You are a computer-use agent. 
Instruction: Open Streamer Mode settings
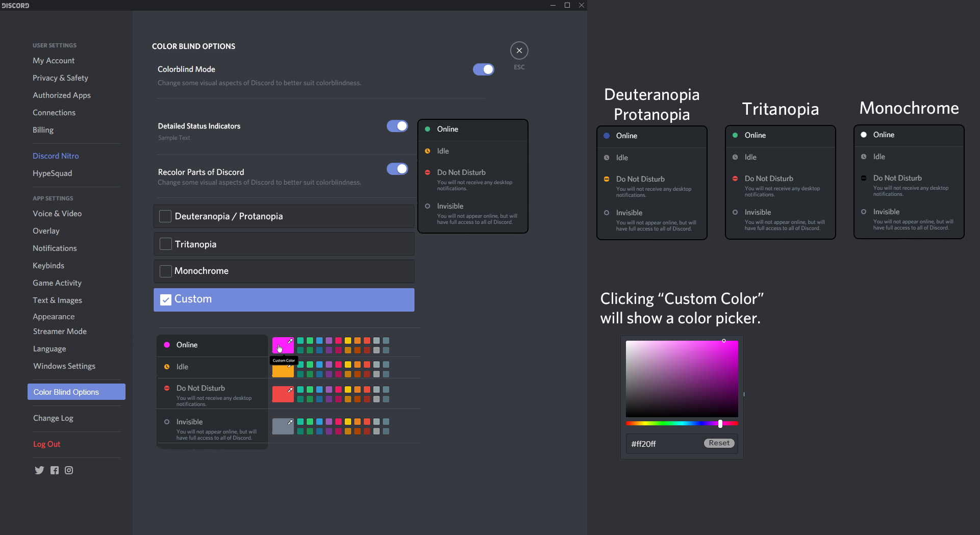[60, 332]
